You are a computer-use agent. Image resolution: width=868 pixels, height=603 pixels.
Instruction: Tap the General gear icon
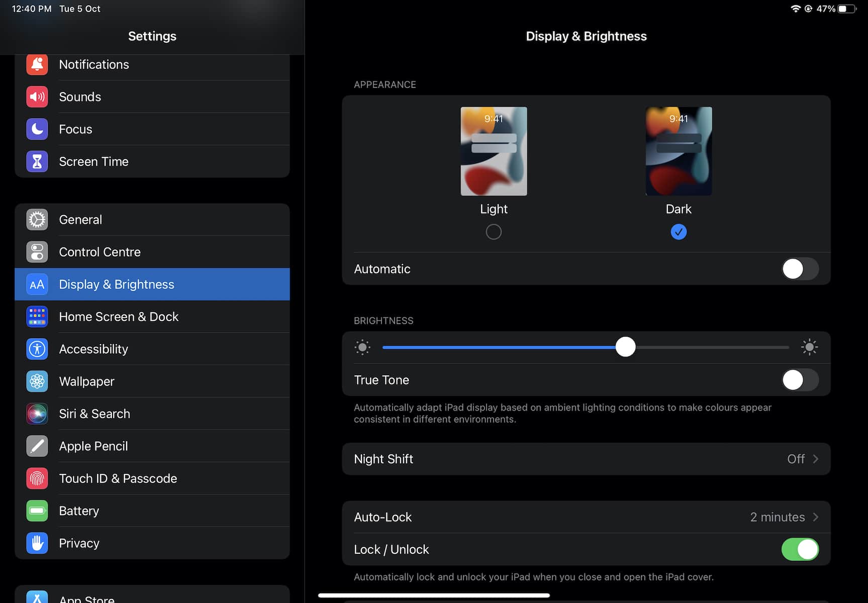tap(37, 220)
